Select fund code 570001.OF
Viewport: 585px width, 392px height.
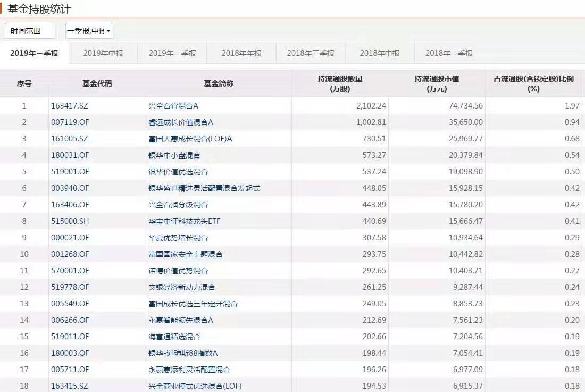coord(70,270)
